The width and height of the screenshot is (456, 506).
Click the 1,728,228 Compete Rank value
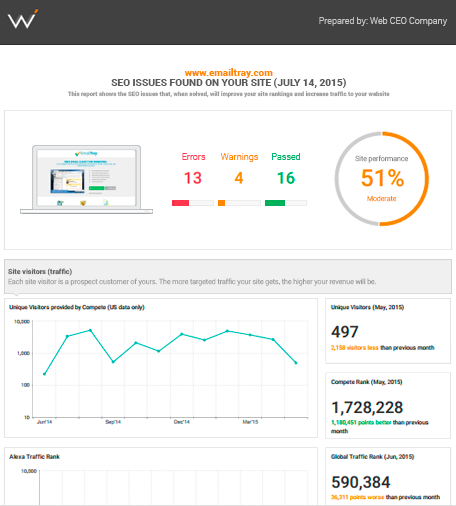(367, 407)
